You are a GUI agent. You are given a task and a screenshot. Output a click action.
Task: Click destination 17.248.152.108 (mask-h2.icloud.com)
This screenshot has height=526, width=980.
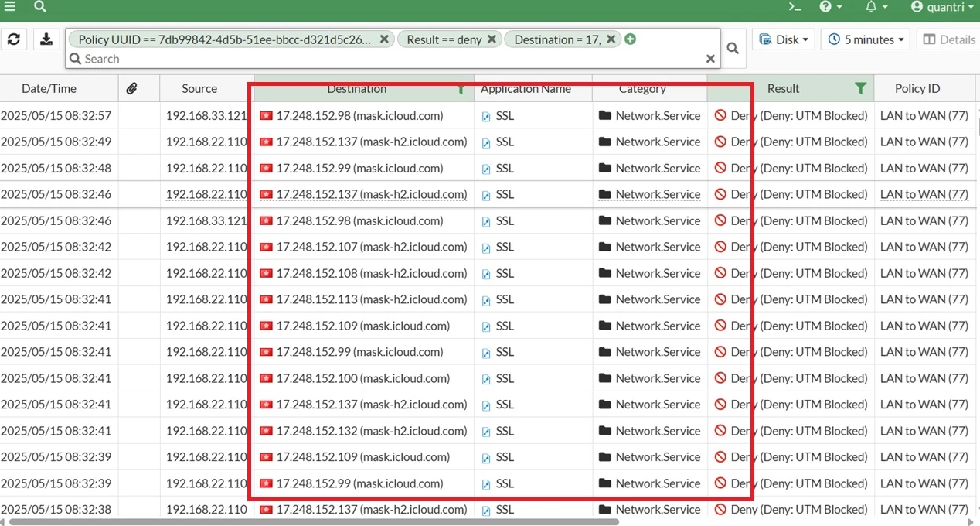point(372,274)
